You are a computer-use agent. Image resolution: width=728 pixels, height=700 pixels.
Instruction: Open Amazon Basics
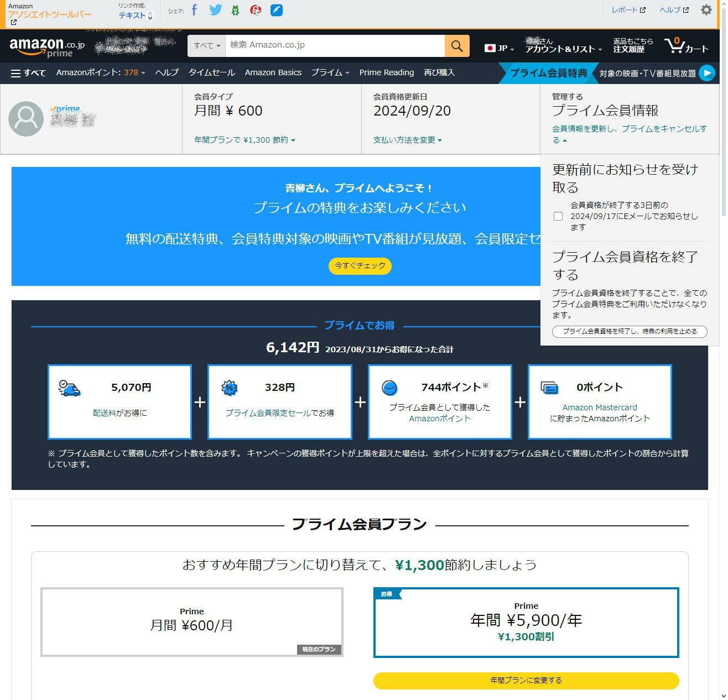pos(273,73)
